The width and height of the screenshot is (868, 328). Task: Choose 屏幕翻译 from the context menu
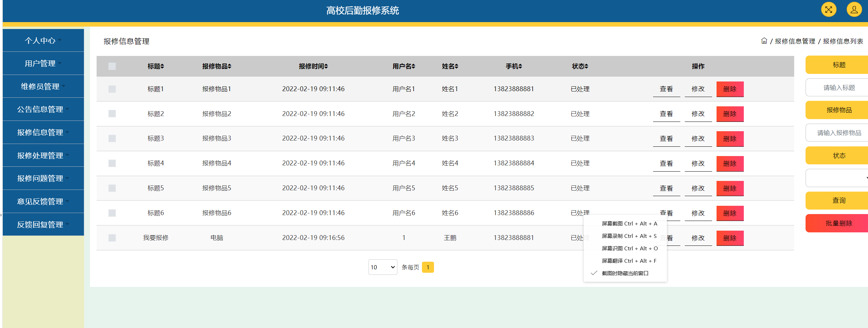(x=628, y=261)
